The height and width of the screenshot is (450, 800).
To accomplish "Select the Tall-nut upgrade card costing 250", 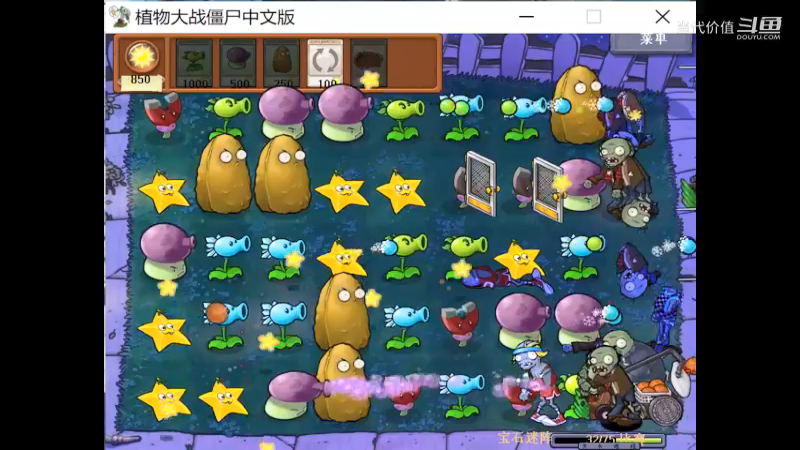I will pyautogui.click(x=282, y=63).
